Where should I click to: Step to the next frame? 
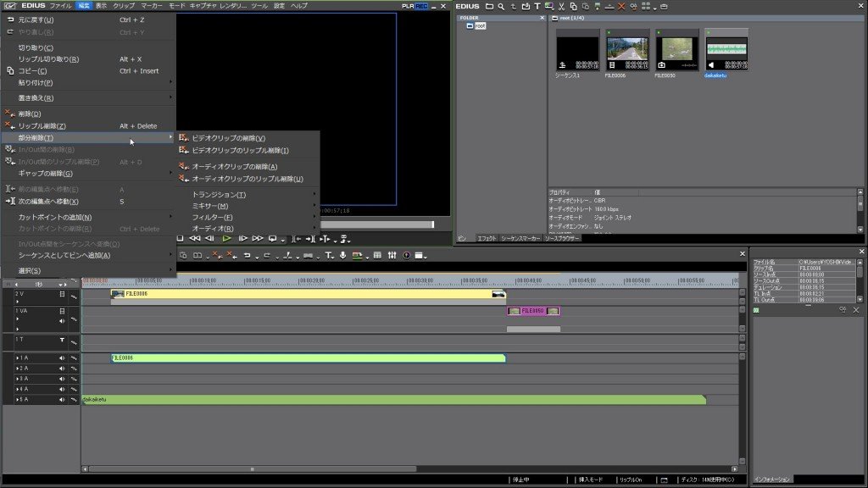242,238
